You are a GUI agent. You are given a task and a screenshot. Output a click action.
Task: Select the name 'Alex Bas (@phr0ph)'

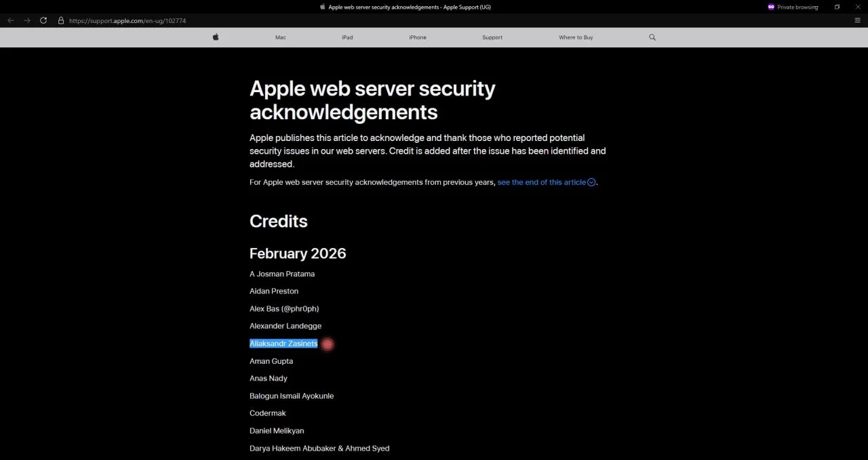click(284, 309)
